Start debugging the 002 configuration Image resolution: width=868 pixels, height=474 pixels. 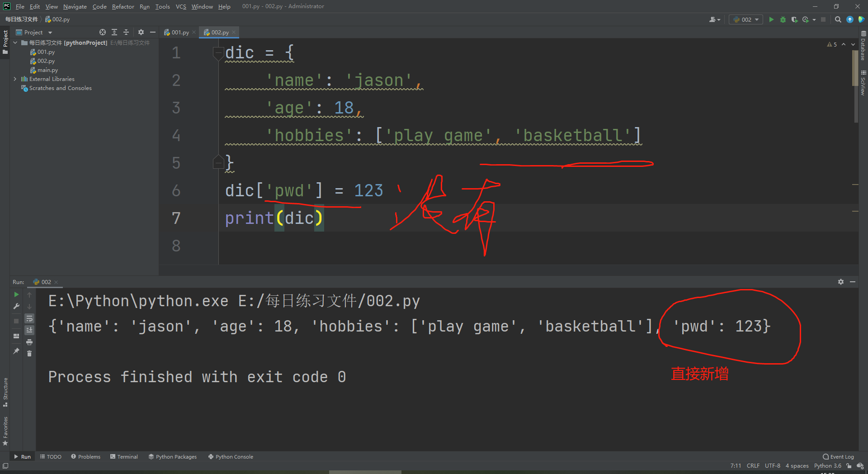783,19
